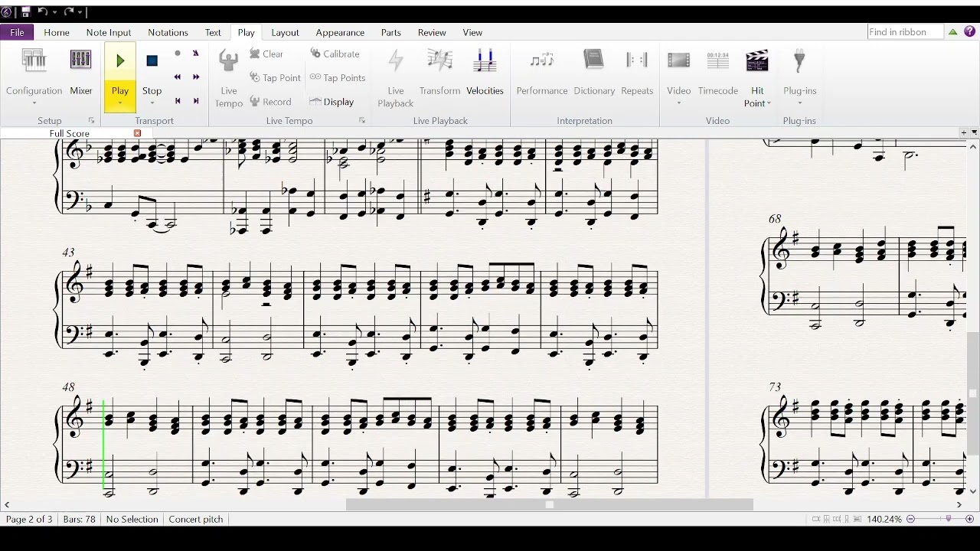
Task: Toggle the Live Tempo conductor button
Action: [x=229, y=77]
